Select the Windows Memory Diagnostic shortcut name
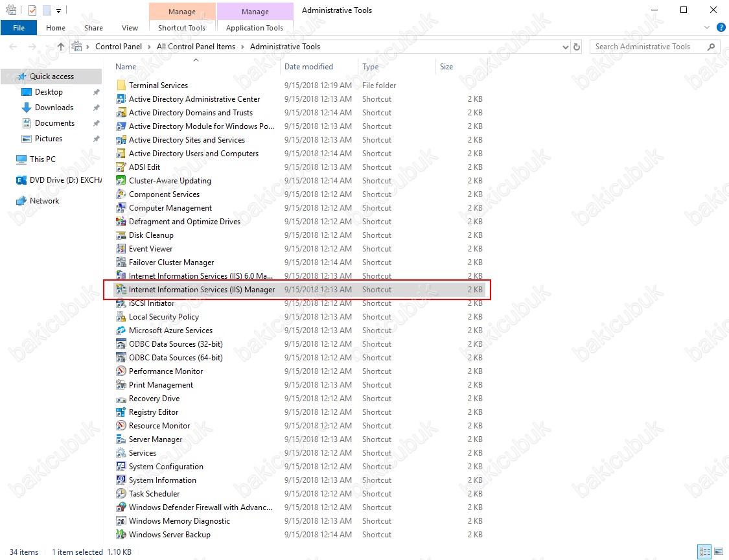Viewport: 729px width, 560px height. pyautogui.click(x=179, y=521)
